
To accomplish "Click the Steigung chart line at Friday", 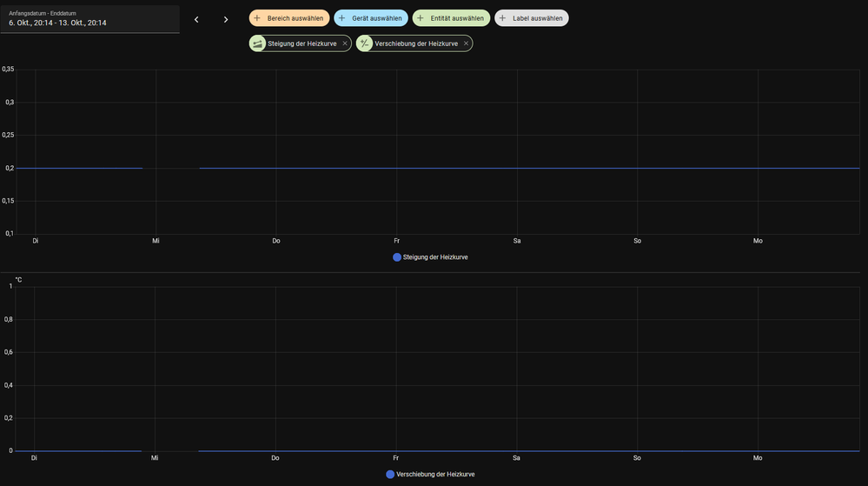I will point(397,168).
